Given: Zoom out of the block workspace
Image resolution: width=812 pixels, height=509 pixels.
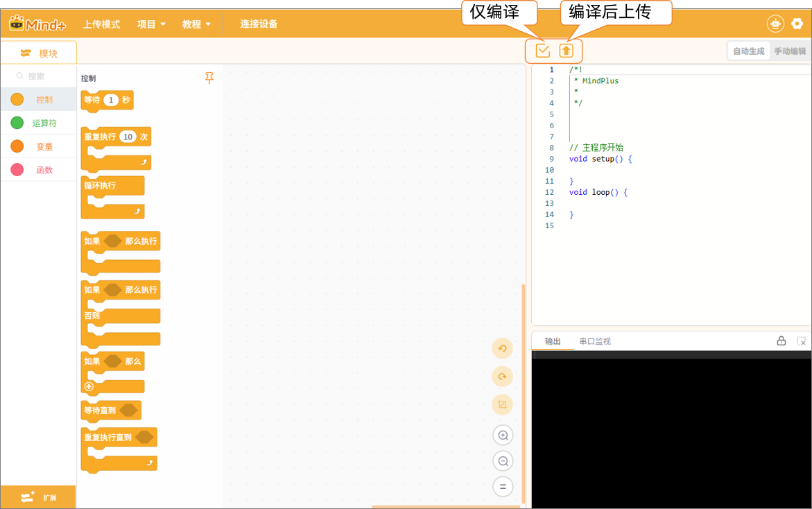Looking at the screenshot, I should (503, 461).
